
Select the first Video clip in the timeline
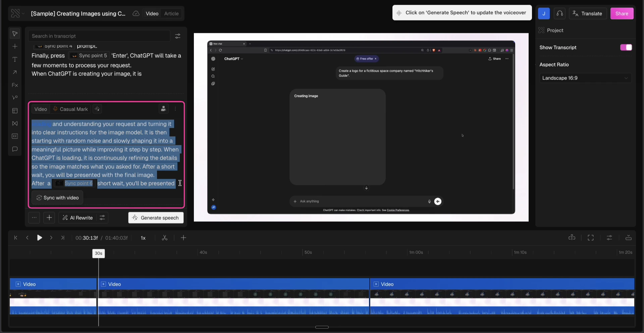point(53,296)
